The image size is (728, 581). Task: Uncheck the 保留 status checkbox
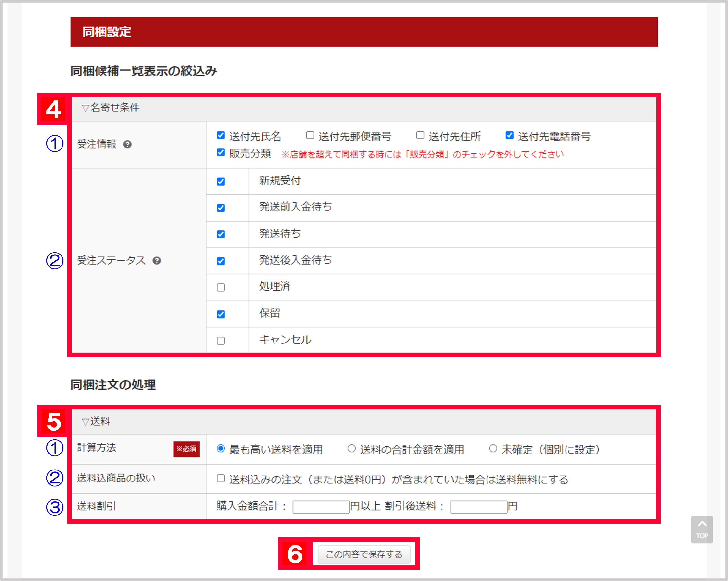(221, 314)
